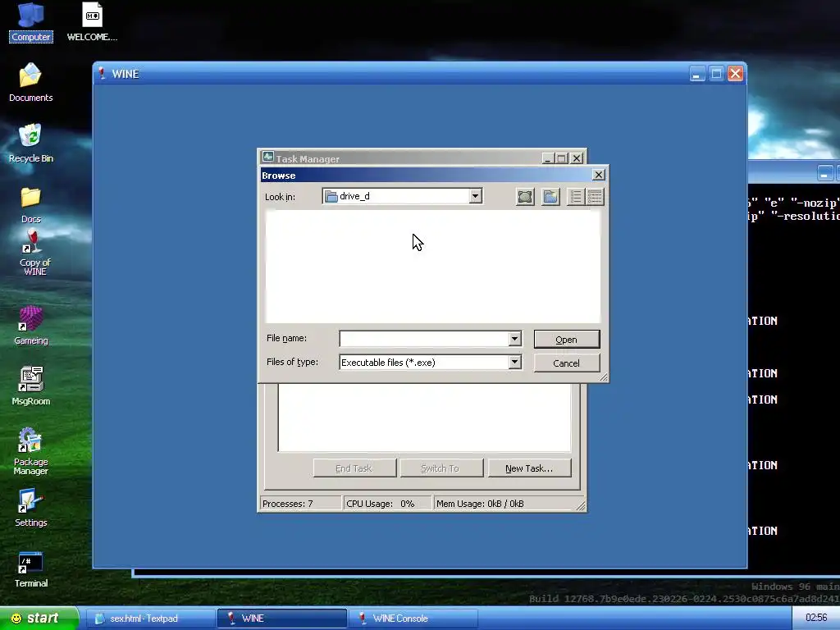
Task: Create new folder icon in Browse toolbar
Action: (x=550, y=197)
